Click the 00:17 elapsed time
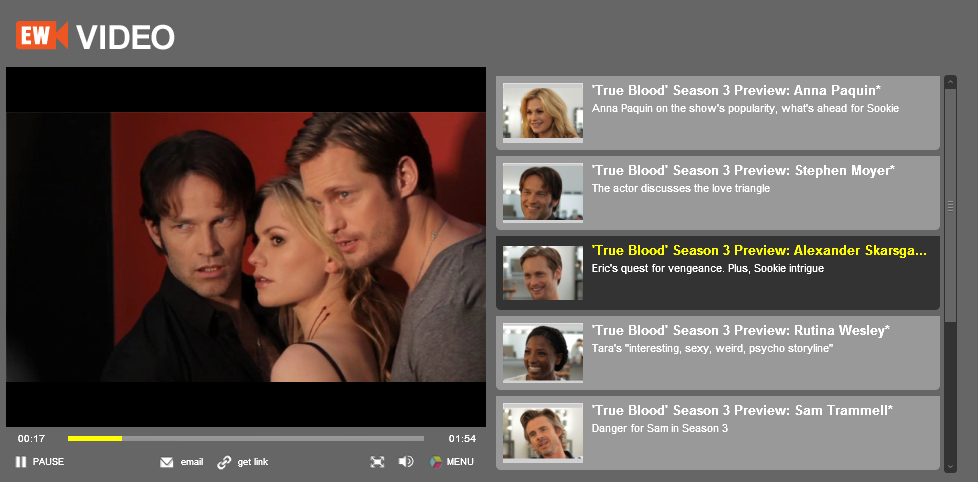Image resolution: width=978 pixels, height=482 pixels. 31,439
